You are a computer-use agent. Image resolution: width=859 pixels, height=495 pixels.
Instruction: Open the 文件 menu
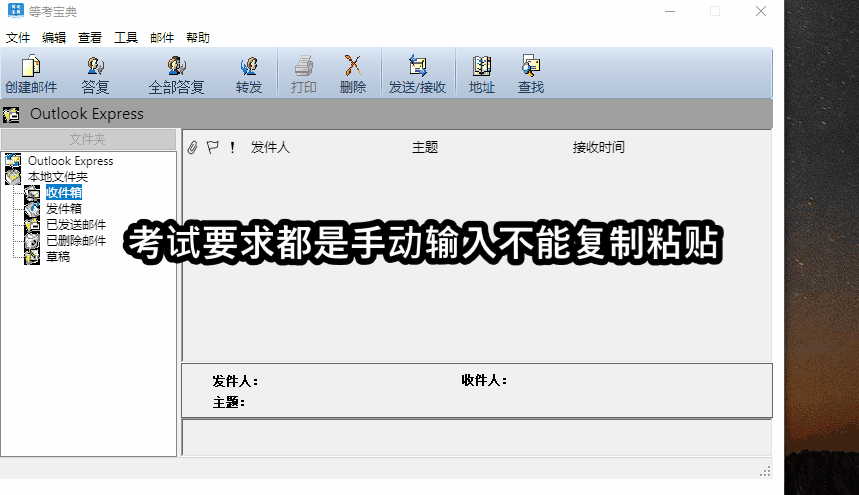[x=18, y=38]
